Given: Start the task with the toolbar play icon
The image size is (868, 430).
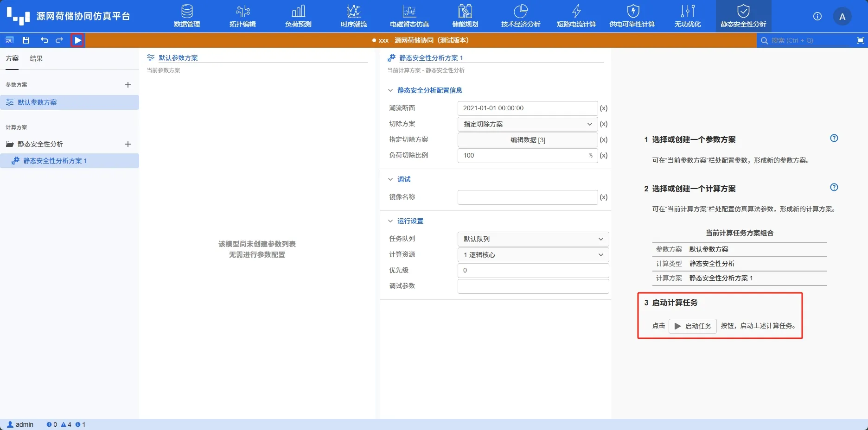Looking at the screenshot, I should click(x=78, y=40).
